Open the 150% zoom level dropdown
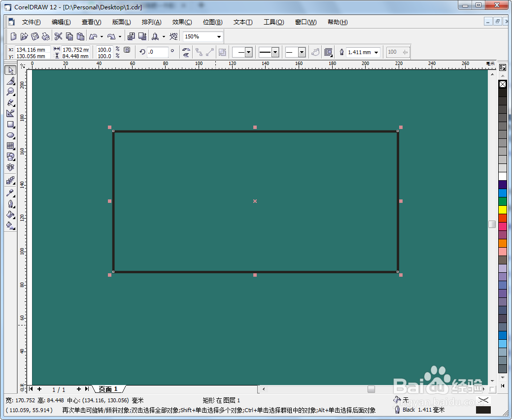The image size is (512, 420). 219,36
